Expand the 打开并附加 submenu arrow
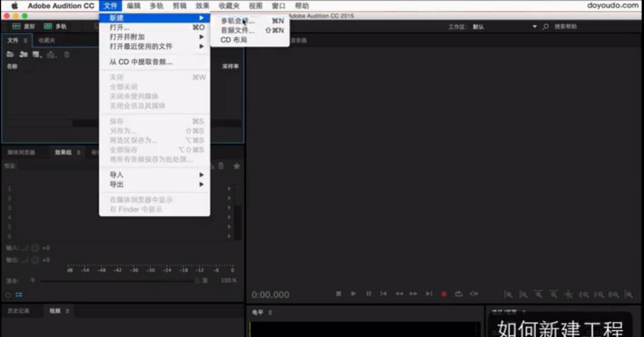This screenshot has height=337, width=644. coord(201,37)
